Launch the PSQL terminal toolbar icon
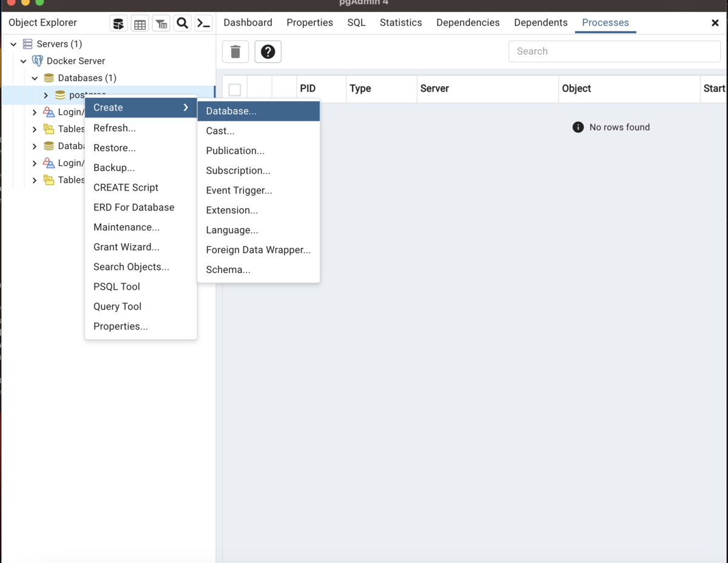 point(203,24)
